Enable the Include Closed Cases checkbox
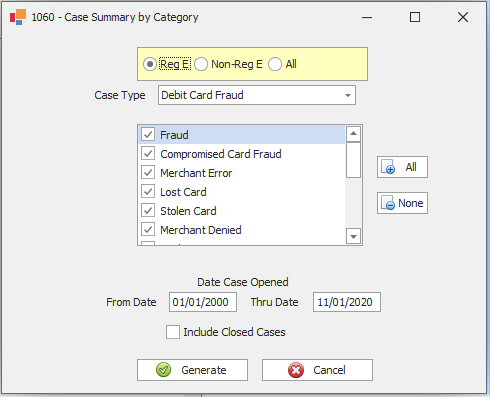 173,332
